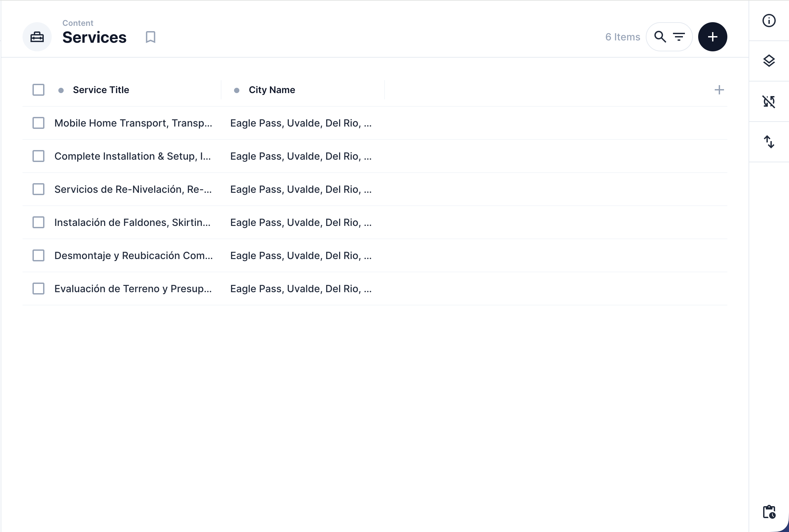This screenshot has height=532, width=789.
Task: Open the filter options icon
Action: click(x=679, y=37)
